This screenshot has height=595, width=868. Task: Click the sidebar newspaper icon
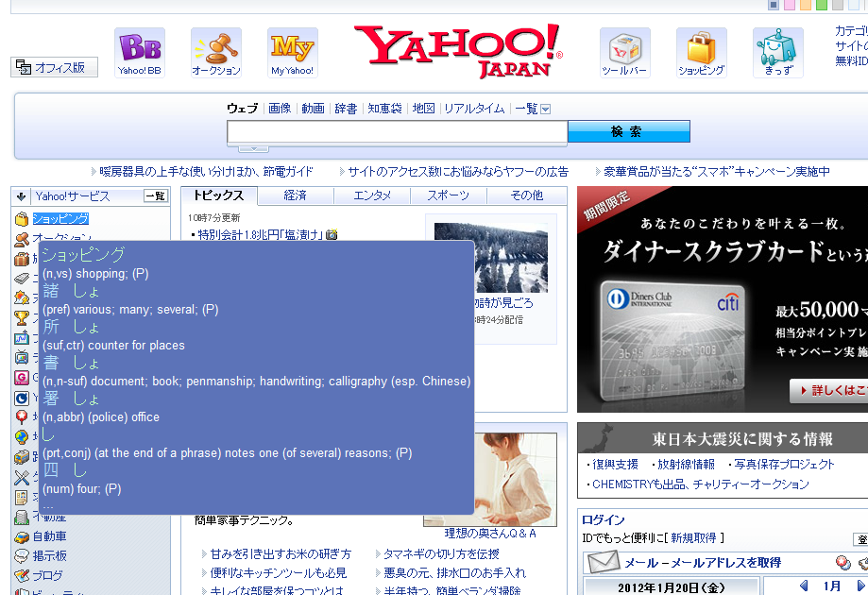pos(22,279)
